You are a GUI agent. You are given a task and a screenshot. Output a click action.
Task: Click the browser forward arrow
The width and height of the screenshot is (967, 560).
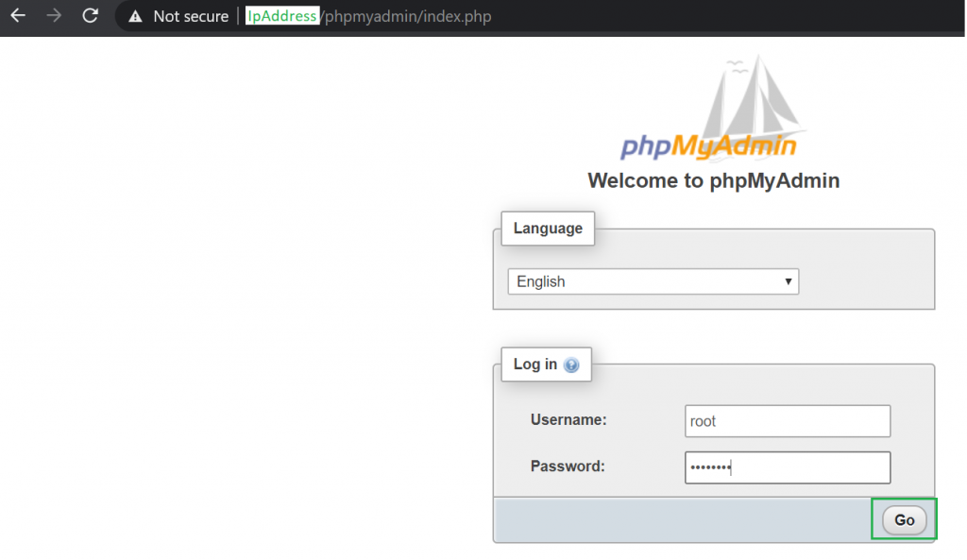point(54,16)
